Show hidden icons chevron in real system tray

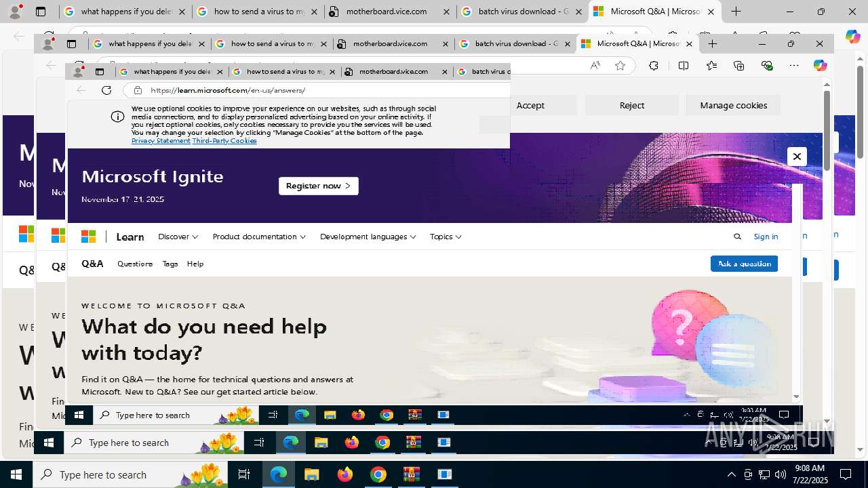coord(731,474)
